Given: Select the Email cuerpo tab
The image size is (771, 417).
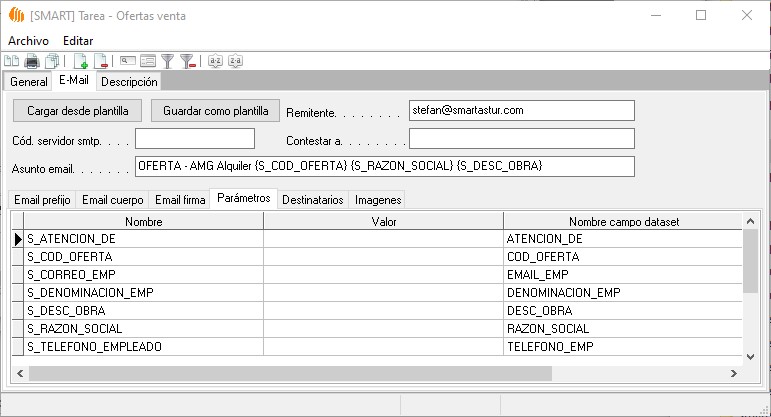Looking at the screenshot, I should coord(112,200).
